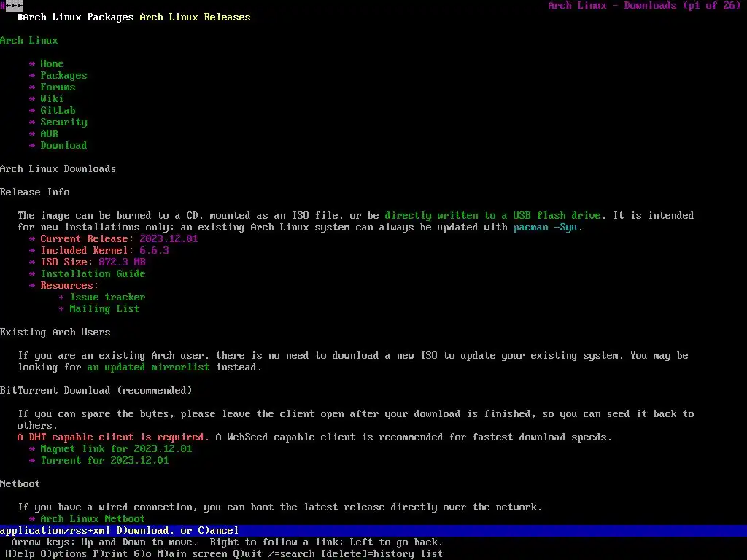Click 'BitTorrent Download (recommended)' heading
The image size is (747, 560).
click(96, 390)
